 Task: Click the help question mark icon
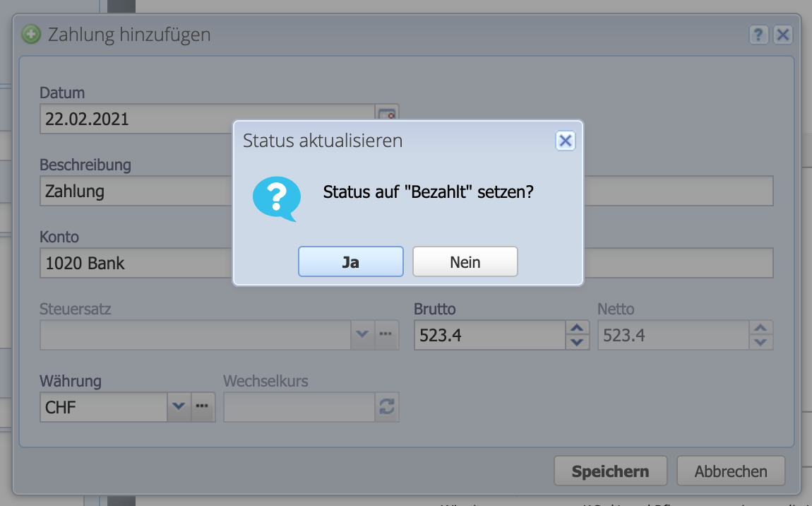click(x=758, y=34)
